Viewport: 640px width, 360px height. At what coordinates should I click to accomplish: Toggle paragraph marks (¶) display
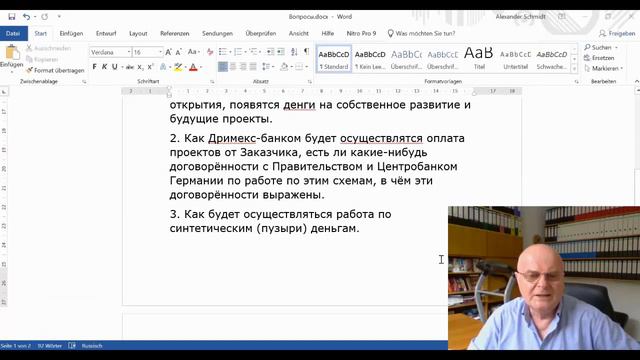point(307,52)
